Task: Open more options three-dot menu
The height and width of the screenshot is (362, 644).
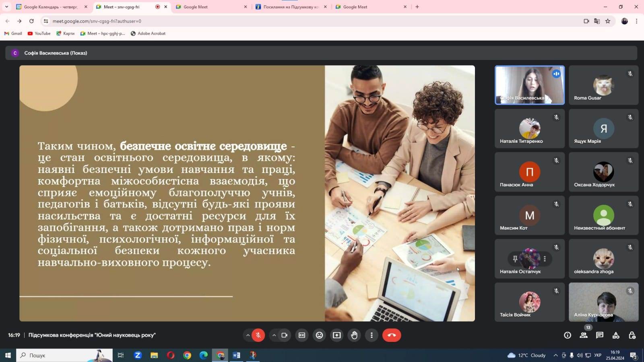Action: [x=372, y=335]
